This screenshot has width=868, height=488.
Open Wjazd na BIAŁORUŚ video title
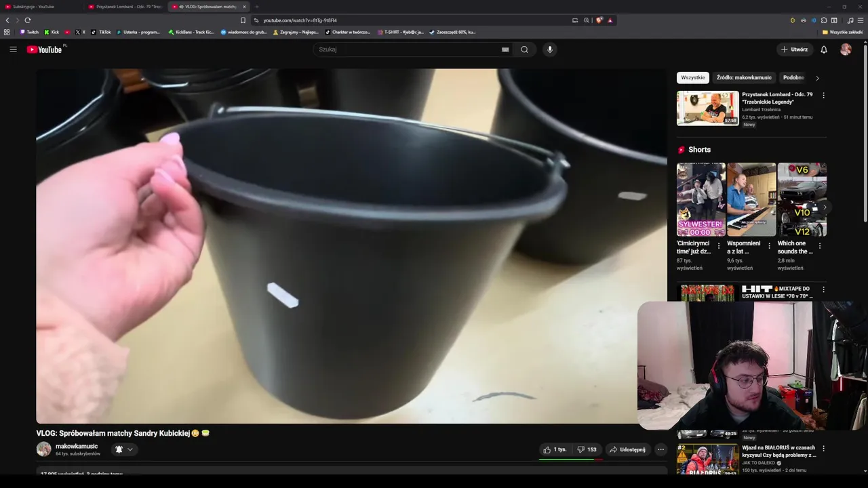(778, 451)
